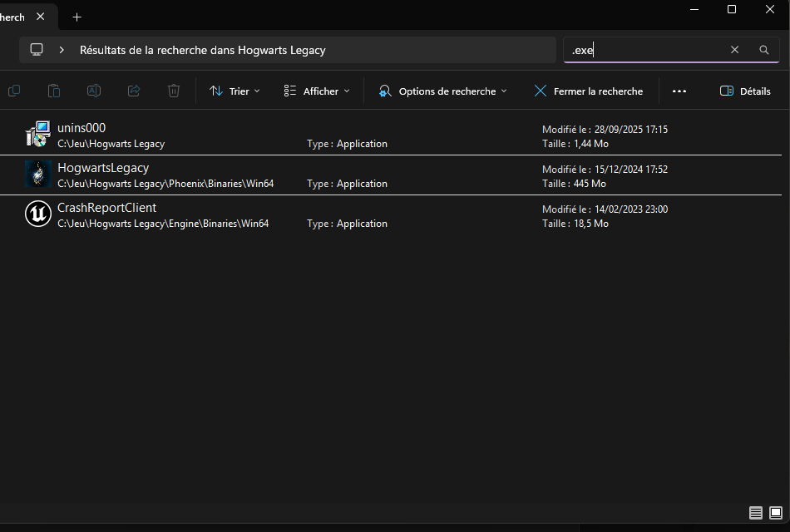The image size is (790, 532).
Task: Click the 18,5 Mo size text
Action: (x=591, y=223)
